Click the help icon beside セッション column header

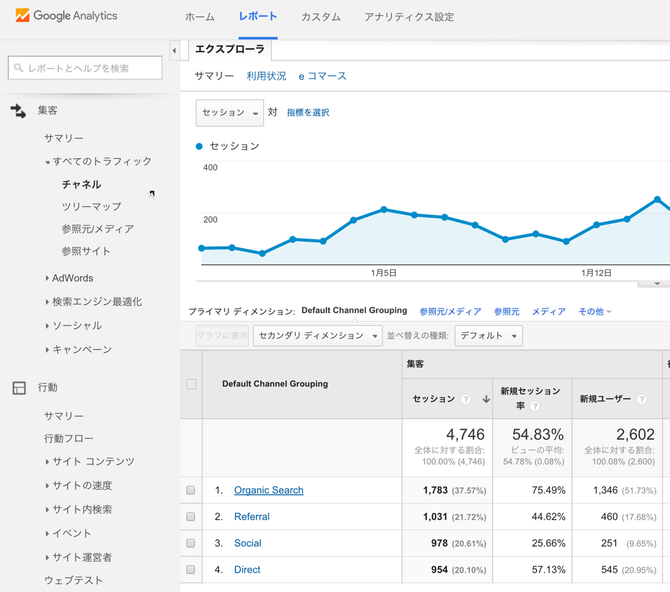pyautogui.click(x=466, y=399)
